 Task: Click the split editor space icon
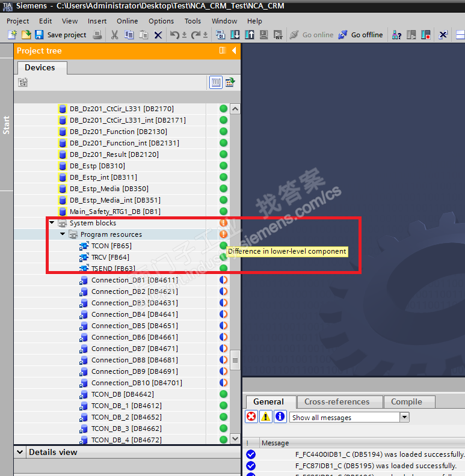(x=460, y=35)
